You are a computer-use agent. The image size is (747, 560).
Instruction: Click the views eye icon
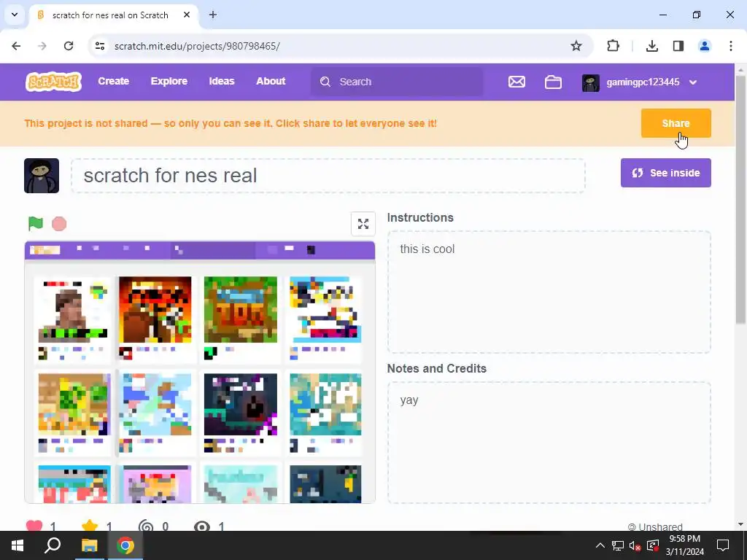coord(202,526)
